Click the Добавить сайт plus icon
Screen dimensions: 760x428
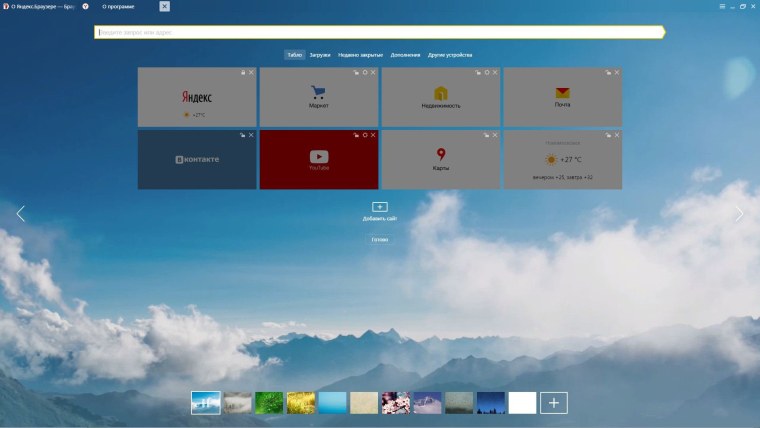click(380, 207)
